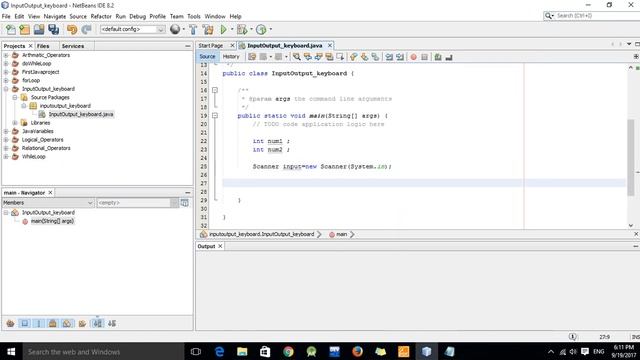Toggle Rectangular Selection in editor toolbar
The width and height of the screenshot is (640, 360).
coord(340,57)
